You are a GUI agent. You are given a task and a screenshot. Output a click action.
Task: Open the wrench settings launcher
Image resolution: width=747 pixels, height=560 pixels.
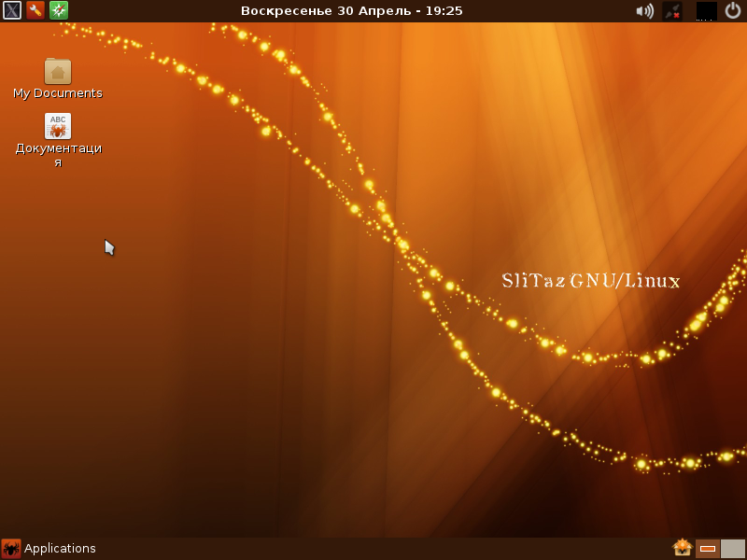35,10
